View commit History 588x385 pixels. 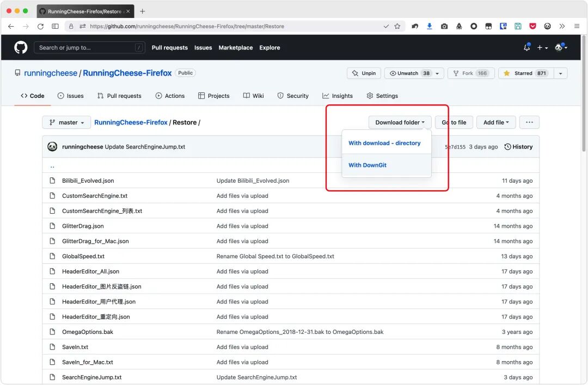click(x=518, y=147)
